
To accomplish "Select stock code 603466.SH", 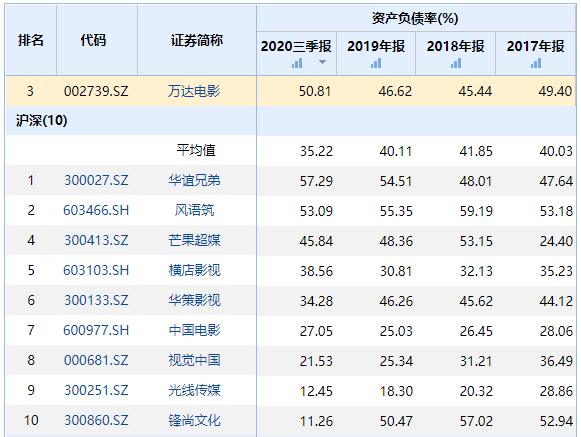I will 96,211.
